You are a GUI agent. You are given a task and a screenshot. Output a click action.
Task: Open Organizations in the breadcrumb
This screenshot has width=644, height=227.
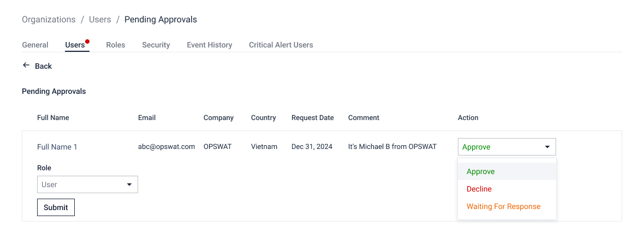tap(49, 19)
